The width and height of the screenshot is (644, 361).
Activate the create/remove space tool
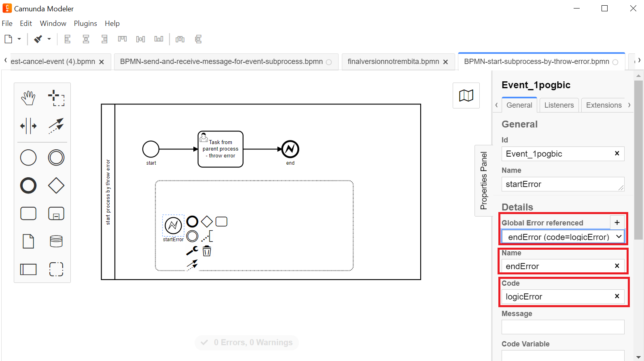click(x=28, y=126)
